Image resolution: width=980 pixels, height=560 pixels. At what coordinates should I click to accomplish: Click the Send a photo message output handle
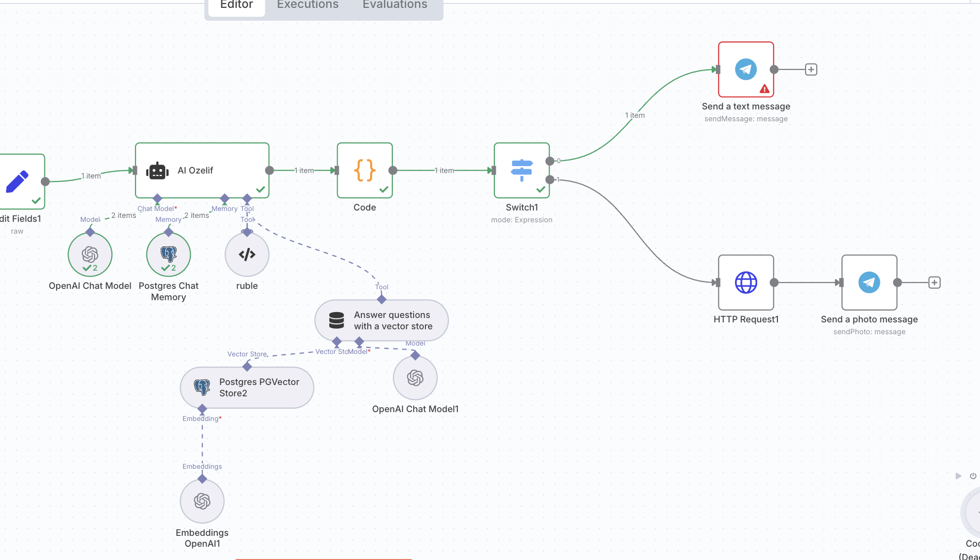tap(897, 282)
